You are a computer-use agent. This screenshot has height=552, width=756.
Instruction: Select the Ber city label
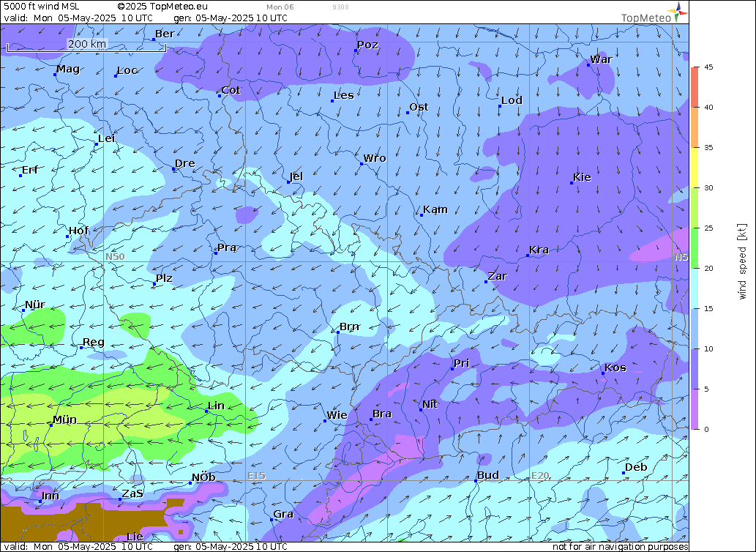[x=165, y=34]
